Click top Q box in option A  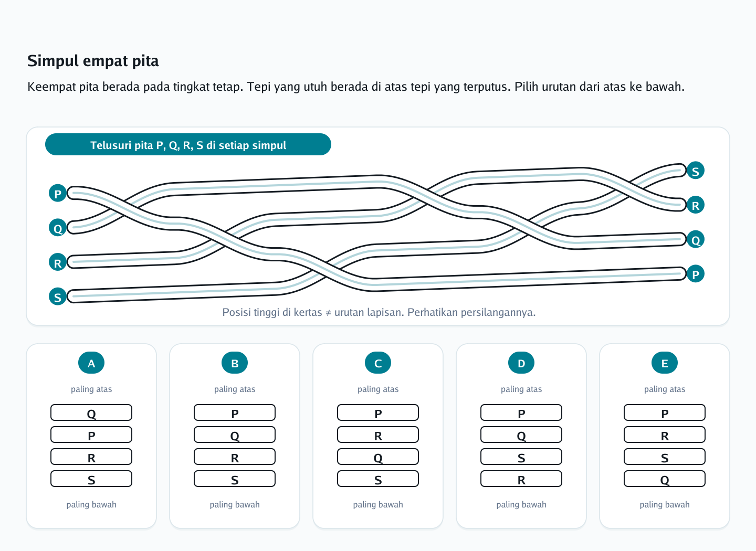[x=91, y=412]
